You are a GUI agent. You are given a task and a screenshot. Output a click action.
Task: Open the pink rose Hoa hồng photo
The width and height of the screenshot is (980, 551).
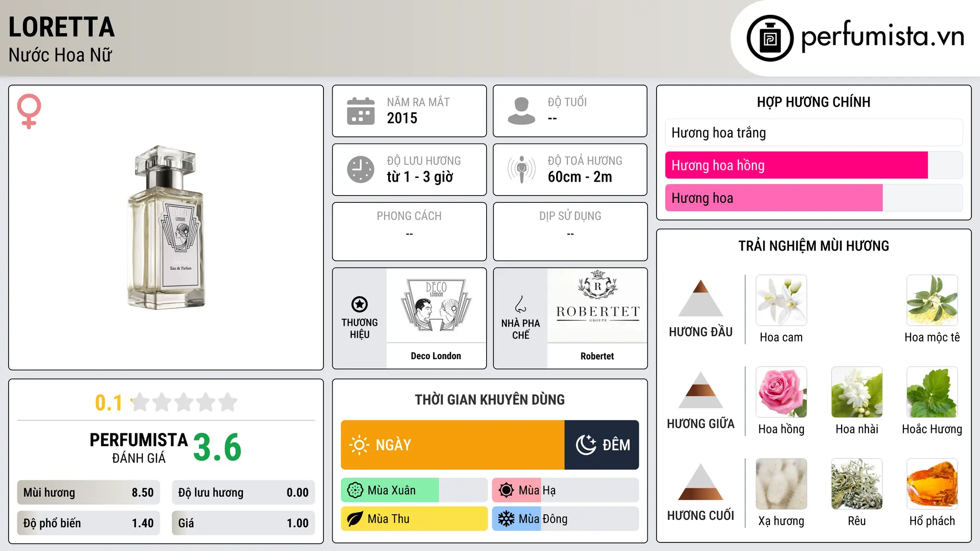[x=781, y=392]
